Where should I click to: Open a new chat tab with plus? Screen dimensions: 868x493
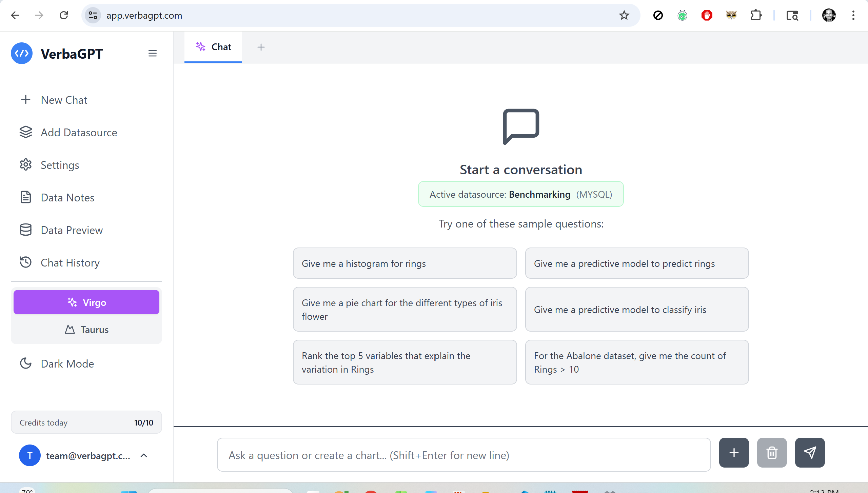pyautogui.click(x=260, y=47)
